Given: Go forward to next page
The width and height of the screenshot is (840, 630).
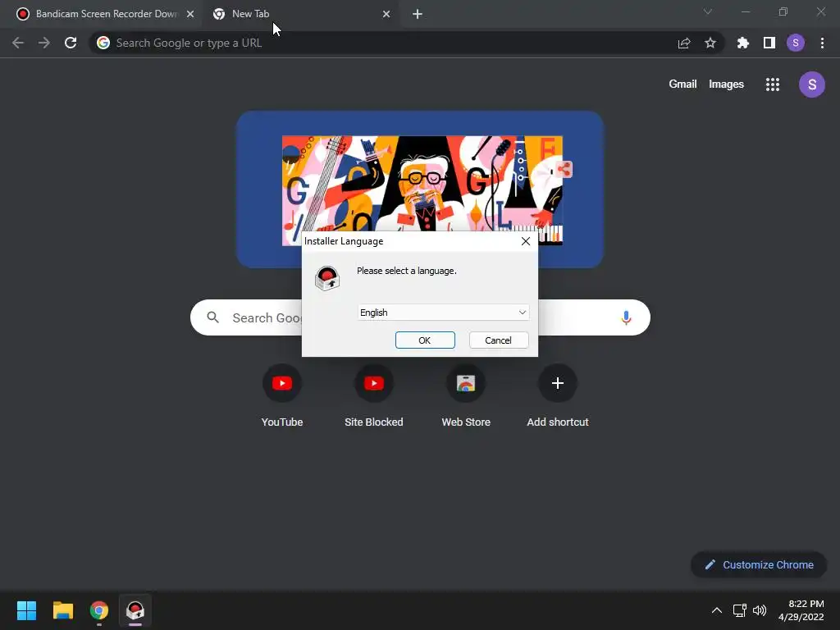Looking at the screenshot, I should (44, 43).
